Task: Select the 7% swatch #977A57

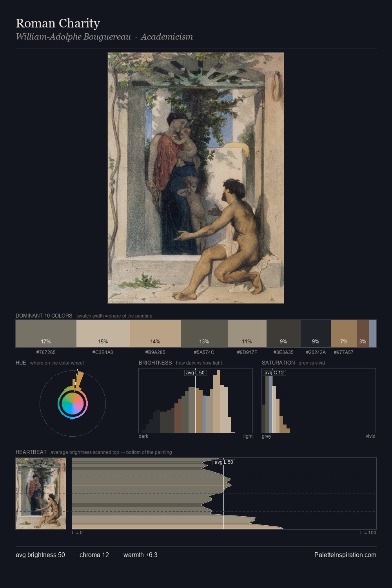Action: coord(344,334)
